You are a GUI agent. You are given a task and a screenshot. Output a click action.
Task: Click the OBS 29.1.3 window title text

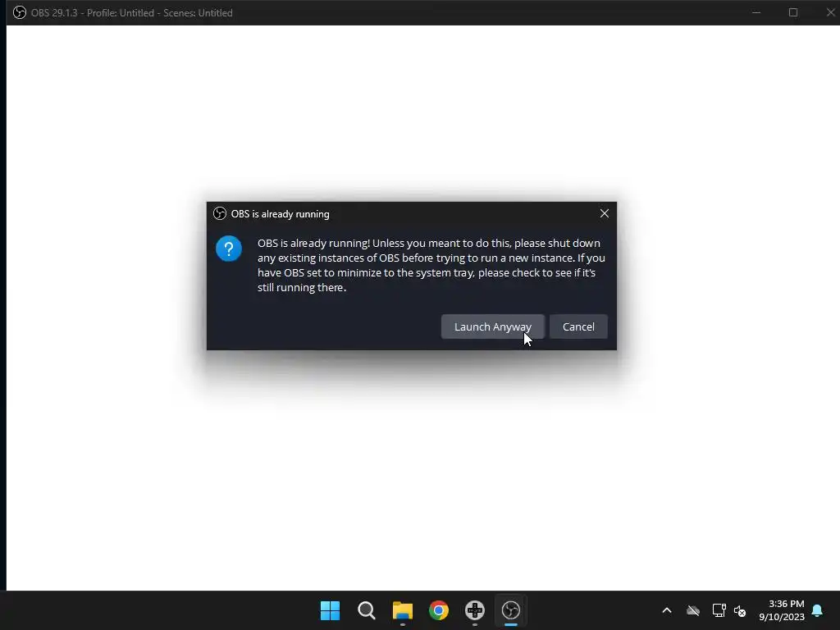[x=132, y=13]
